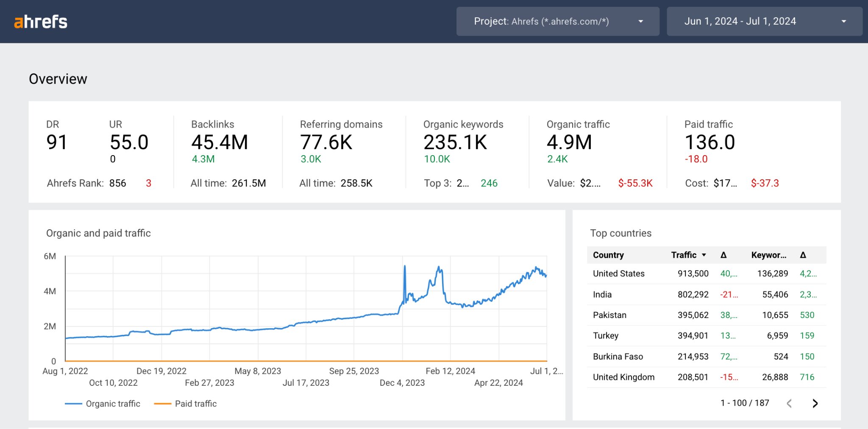Sort table by the Country header
The image size is (868, 429).
click(x=608, y=255)
